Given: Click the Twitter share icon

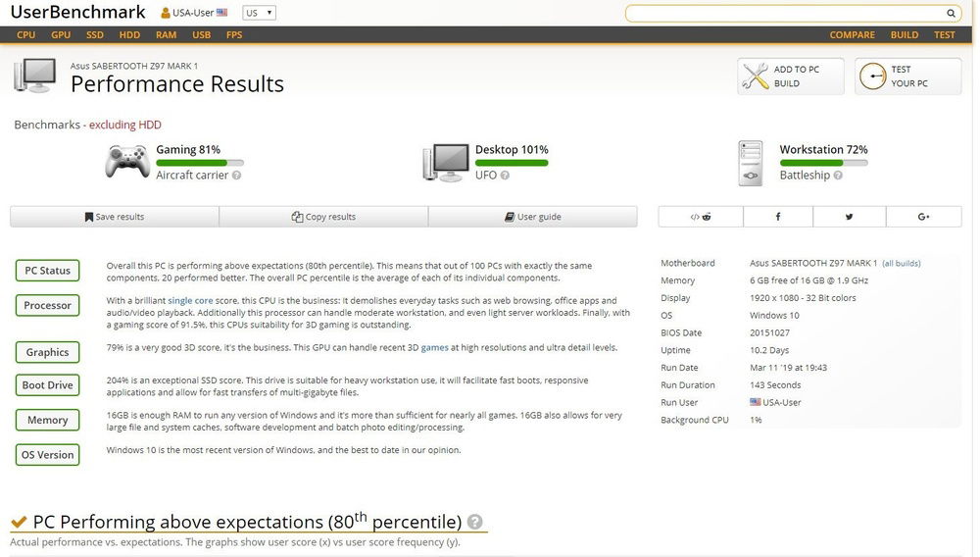Looking at the screenshot, I should tap(850, 217).
